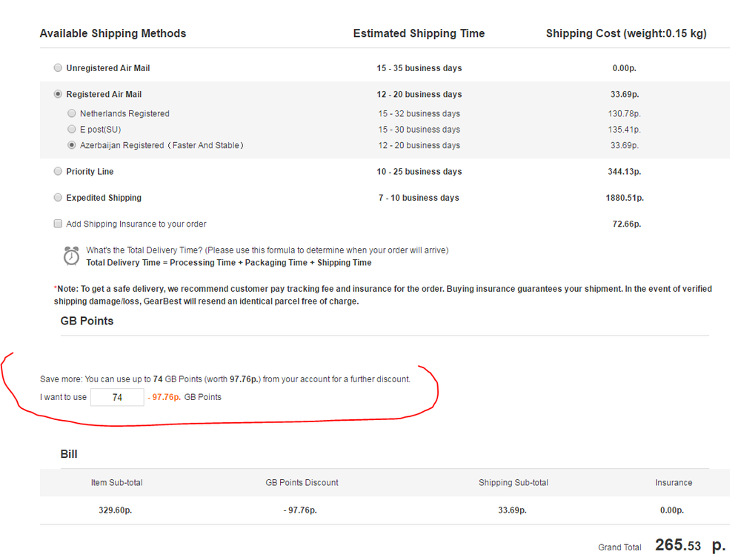Click the Expedited Shipping label text
This screenshot has height=560, width=741.
pyautogui.click(x=104, y=198)
